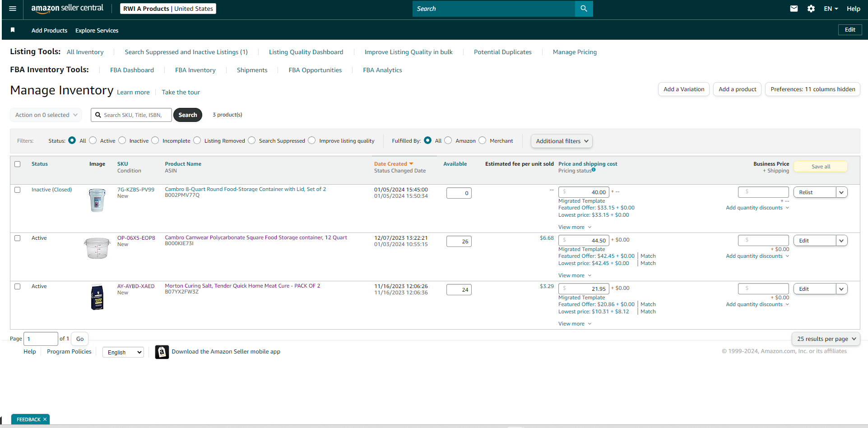Click the Amazon Seller Central logo
The height and width of the screenshot is (428, 868).
click(67, 9)
